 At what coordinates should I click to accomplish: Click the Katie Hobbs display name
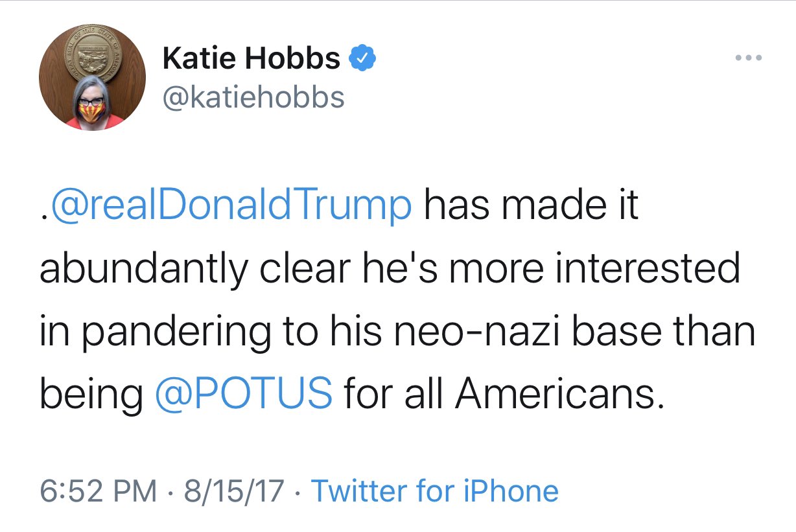[252, 60]
